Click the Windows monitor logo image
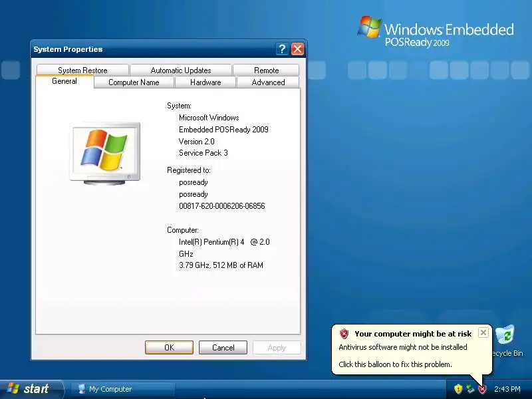532x399 pixels. [105, 154]
